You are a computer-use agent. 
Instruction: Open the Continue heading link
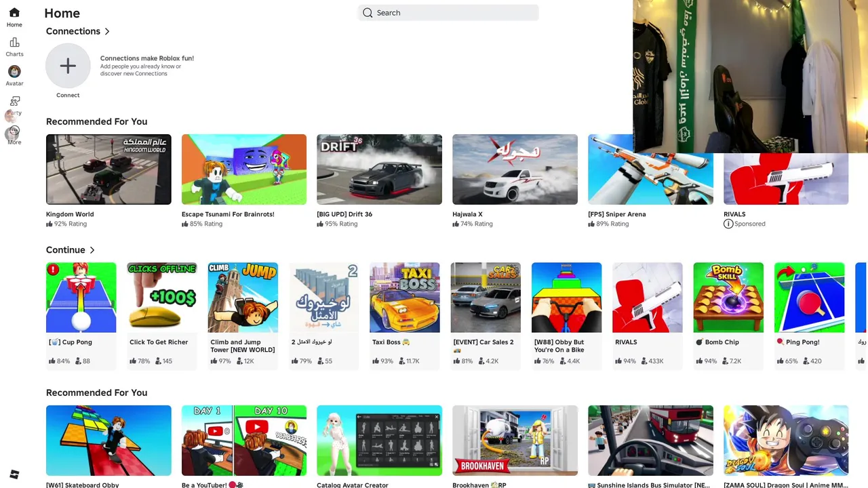(x=66, y=250)
